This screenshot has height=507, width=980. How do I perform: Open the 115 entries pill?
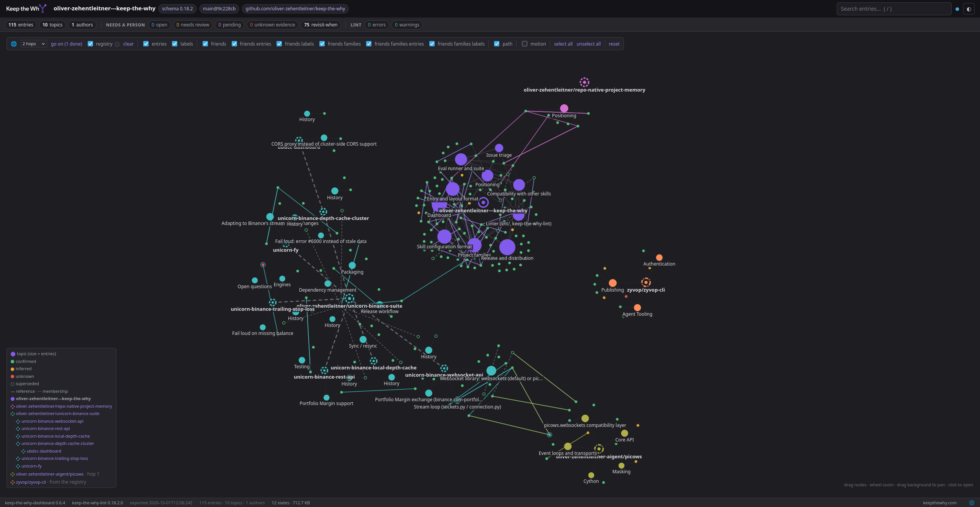(x=21, y=25)
